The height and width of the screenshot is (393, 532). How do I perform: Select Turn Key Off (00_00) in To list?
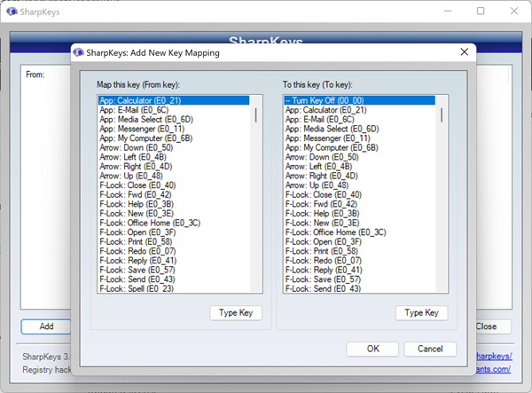coord(360,100)
